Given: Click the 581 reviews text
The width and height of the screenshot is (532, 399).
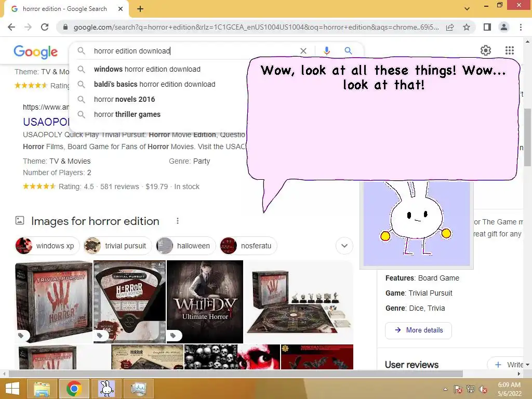Looking at the screenshot, I should click(119, 187).
